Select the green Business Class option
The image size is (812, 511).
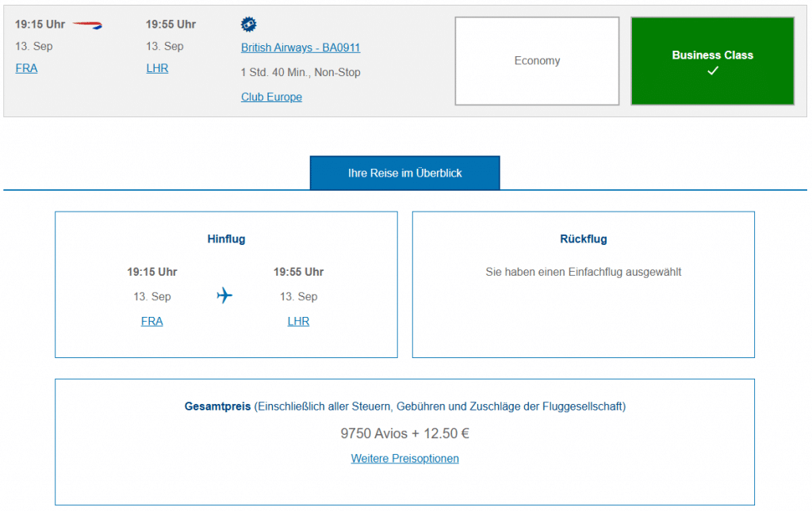click(x=712, y=61)
